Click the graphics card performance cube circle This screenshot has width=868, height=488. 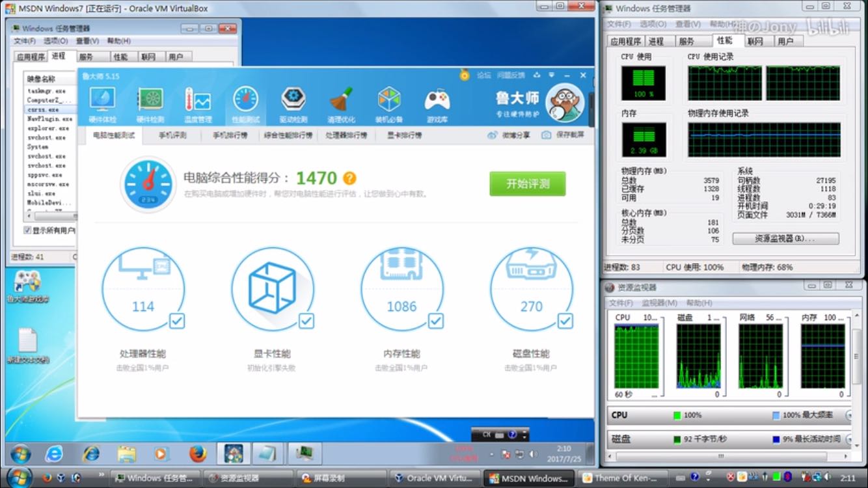click(273, 290)
